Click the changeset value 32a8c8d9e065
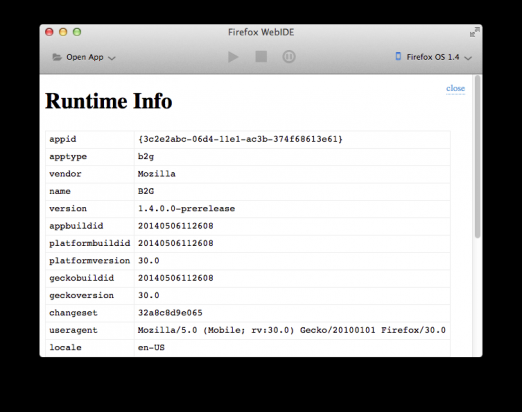The height and width of the screenshot is (412, 522). [170, 313]
